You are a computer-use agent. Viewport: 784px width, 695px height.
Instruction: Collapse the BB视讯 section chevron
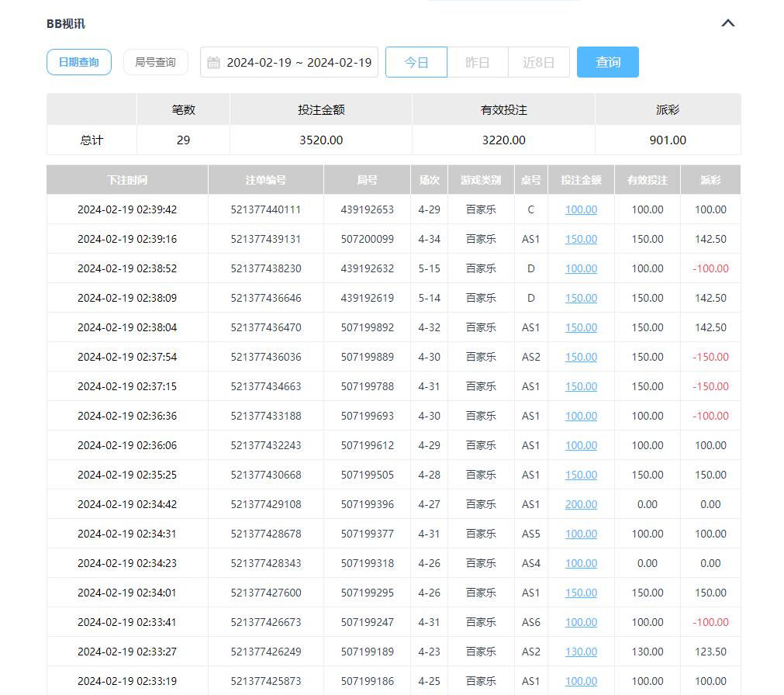click(727, 23)
